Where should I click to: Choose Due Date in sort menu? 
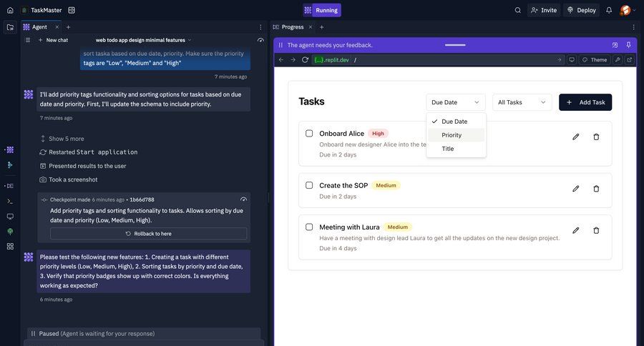click(x=456, y=122)
